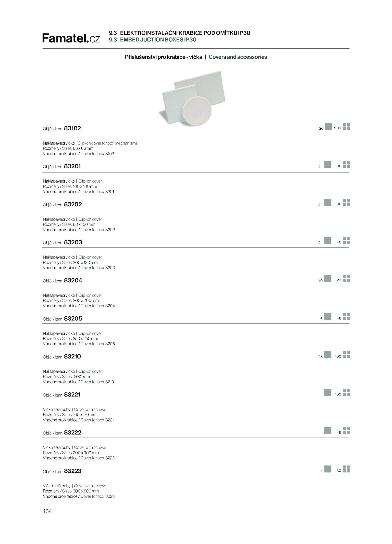
Task: Click the four-square icon in the 83223 row
Action: point(346,469)
